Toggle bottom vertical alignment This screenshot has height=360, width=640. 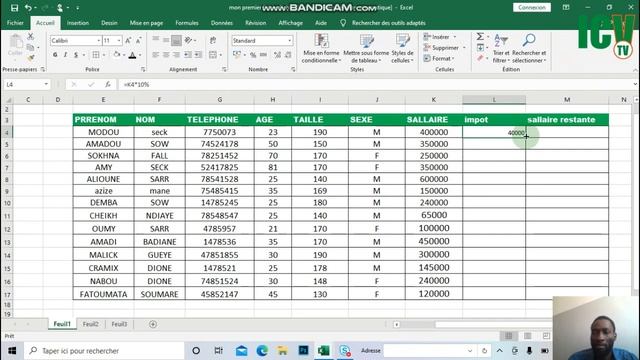176,40
